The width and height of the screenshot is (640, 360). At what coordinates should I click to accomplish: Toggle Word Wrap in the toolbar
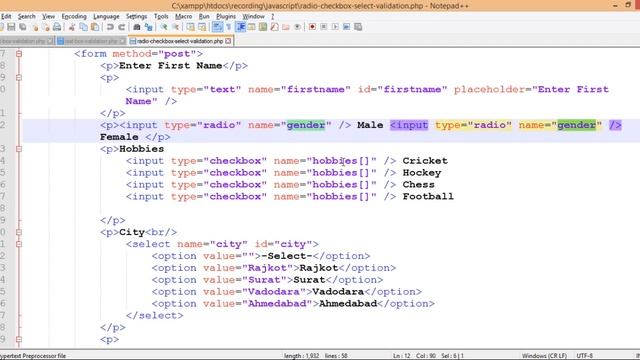tap(217, 27)
